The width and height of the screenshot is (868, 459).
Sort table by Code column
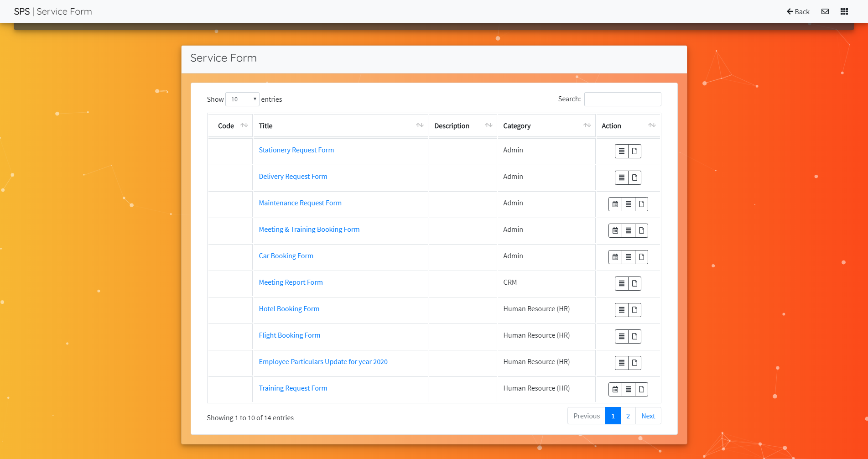click(230, 125)
